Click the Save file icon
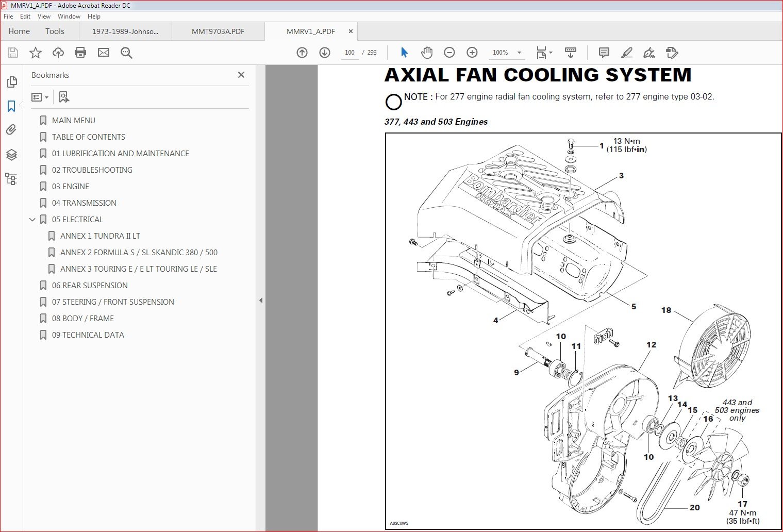Viewport: 783px width, 532px height. click(x=13, y=53)
